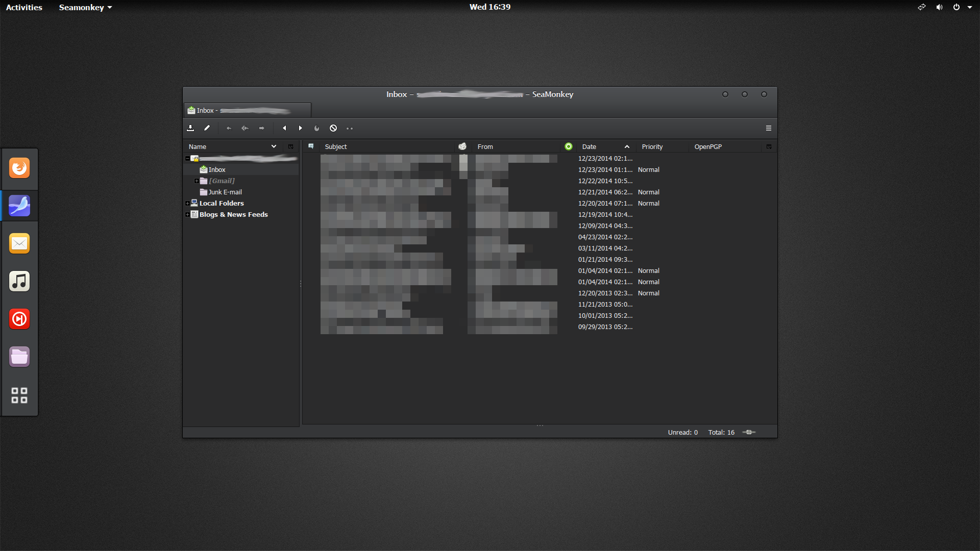The width and height of the screenshot is (980, 551).
Task: Expand the [Gmail] folder node
Action: coord(197,181)
